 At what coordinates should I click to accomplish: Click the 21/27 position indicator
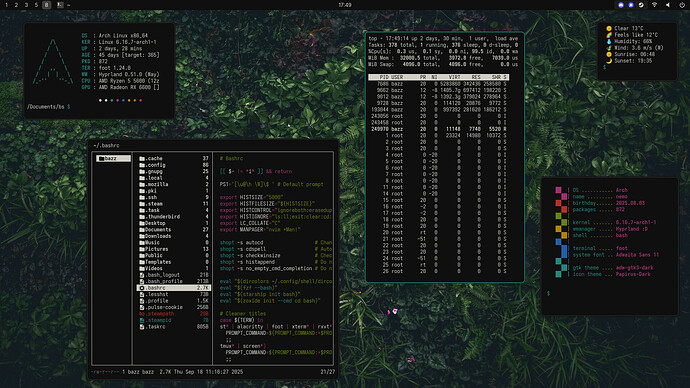pyautogui.click(x=327, y=372)
